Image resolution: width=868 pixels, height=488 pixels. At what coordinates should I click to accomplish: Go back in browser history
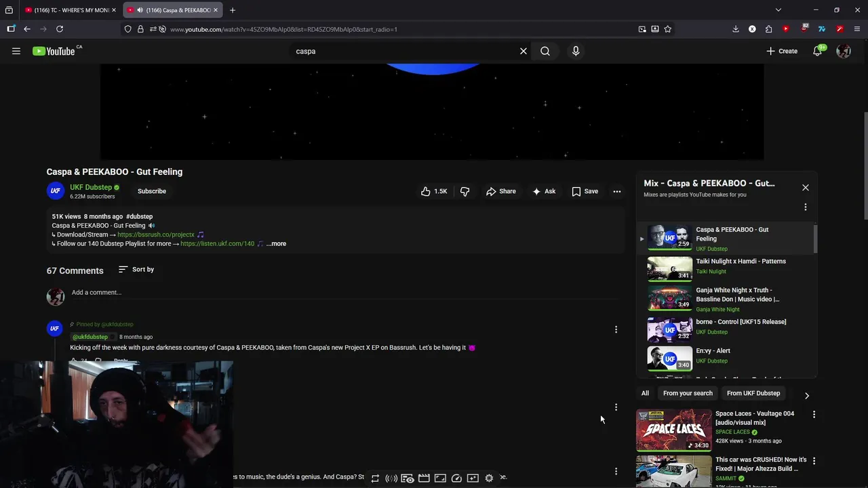[27, 29]
